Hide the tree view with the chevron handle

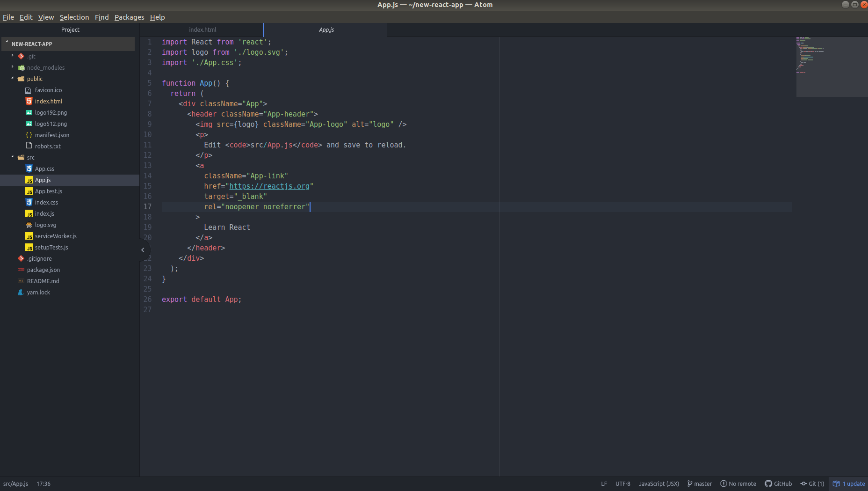[143, 250]
